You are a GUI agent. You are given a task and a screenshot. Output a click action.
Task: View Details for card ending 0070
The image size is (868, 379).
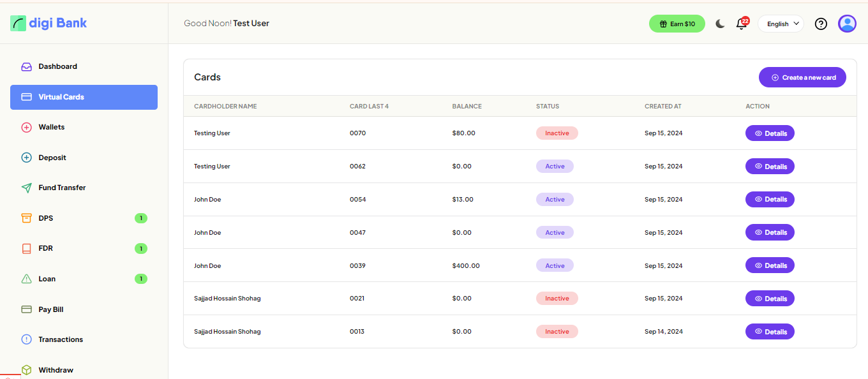tap(770, 133)
